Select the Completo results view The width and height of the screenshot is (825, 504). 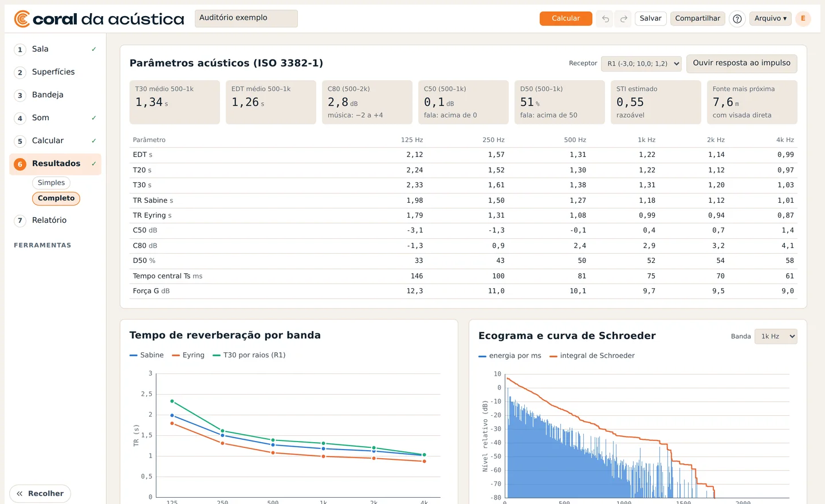point(56,198)
